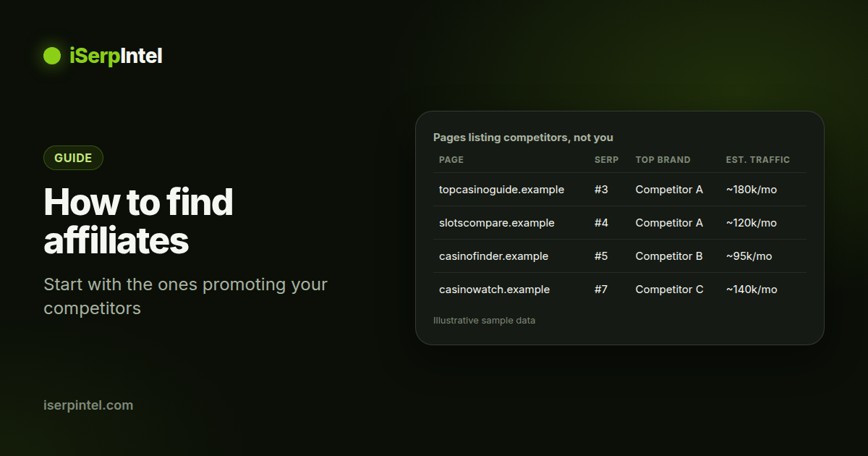Viewport: 868px width, 456px height.
Task: Click the SERP column header
Action: 606,160
